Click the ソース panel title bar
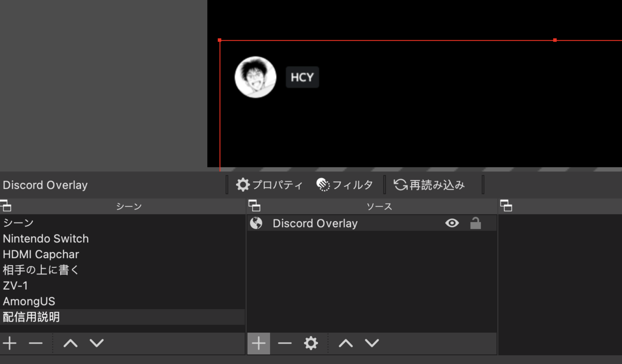 coord(372,206)
